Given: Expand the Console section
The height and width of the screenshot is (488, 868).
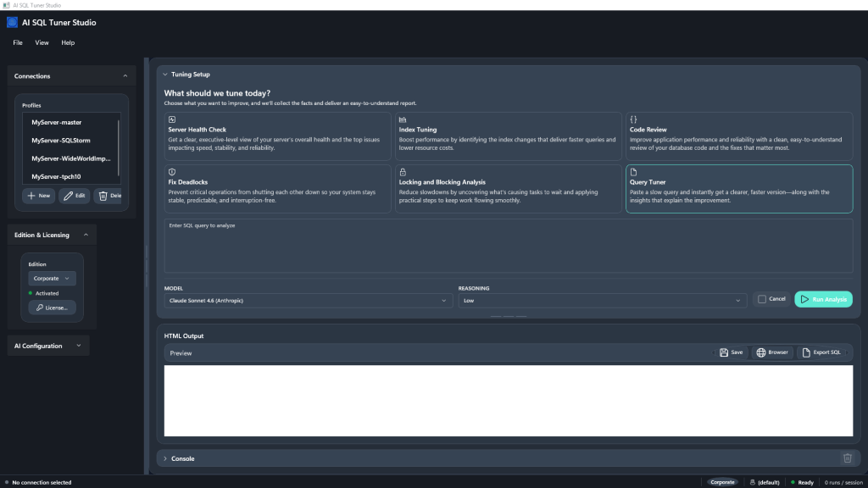Looking at the screenshot, I should pos(165,458).
